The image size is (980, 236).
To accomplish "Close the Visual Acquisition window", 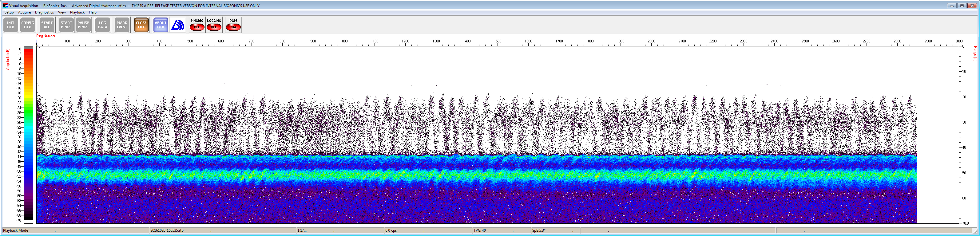I will 972,5.
